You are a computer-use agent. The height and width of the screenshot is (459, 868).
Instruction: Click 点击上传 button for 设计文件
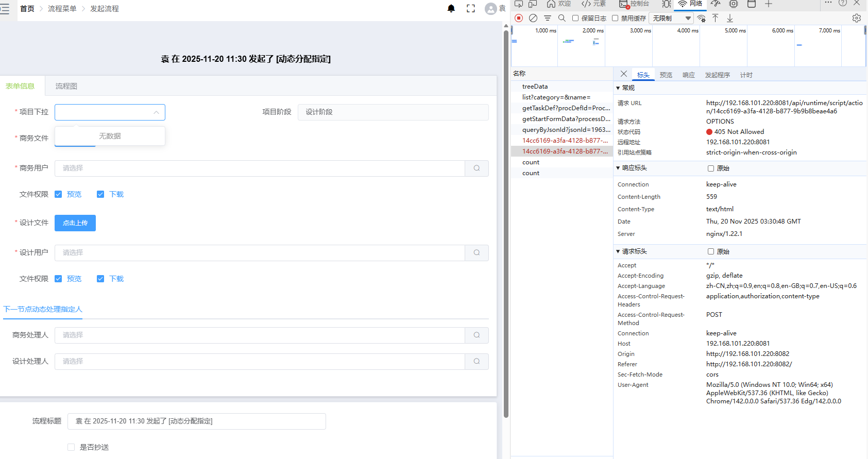point(75,223)
